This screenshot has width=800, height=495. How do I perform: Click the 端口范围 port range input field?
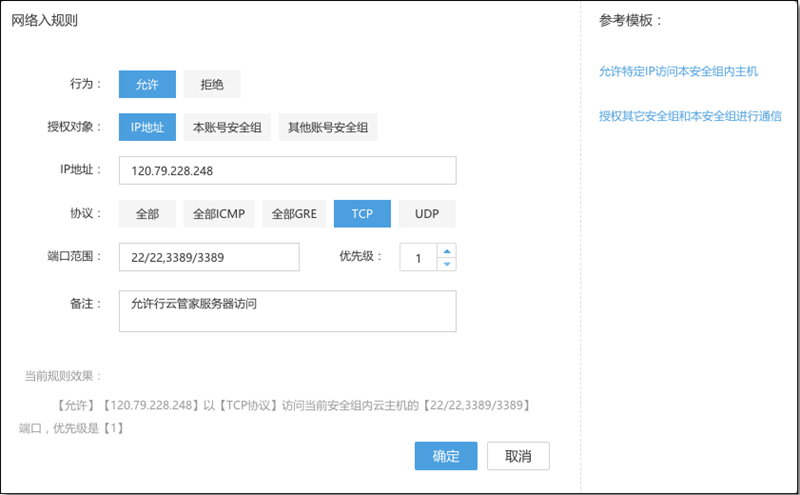click(x=209, y=257)
